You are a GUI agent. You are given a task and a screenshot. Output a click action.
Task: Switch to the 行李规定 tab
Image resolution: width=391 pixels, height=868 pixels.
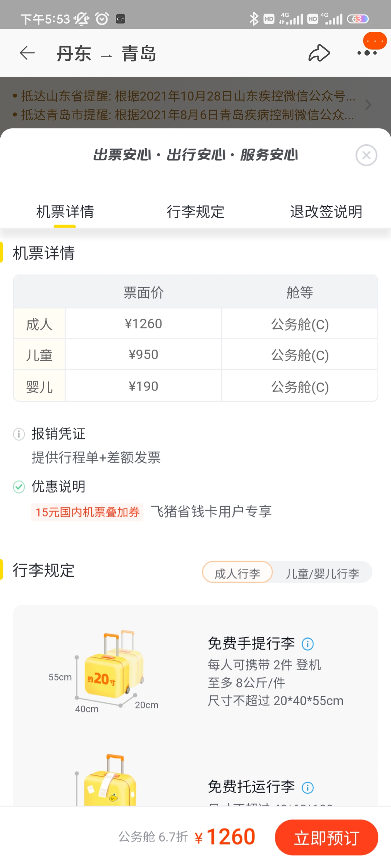click(195, 212)
